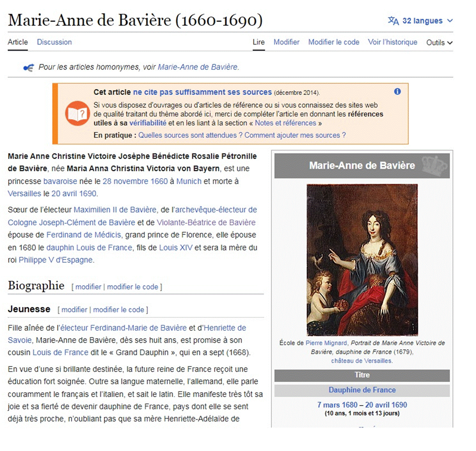The image size is (476, 451).
Task: Open the '7 mars 1680' infobox link
Action: click(x=337, y=405)
